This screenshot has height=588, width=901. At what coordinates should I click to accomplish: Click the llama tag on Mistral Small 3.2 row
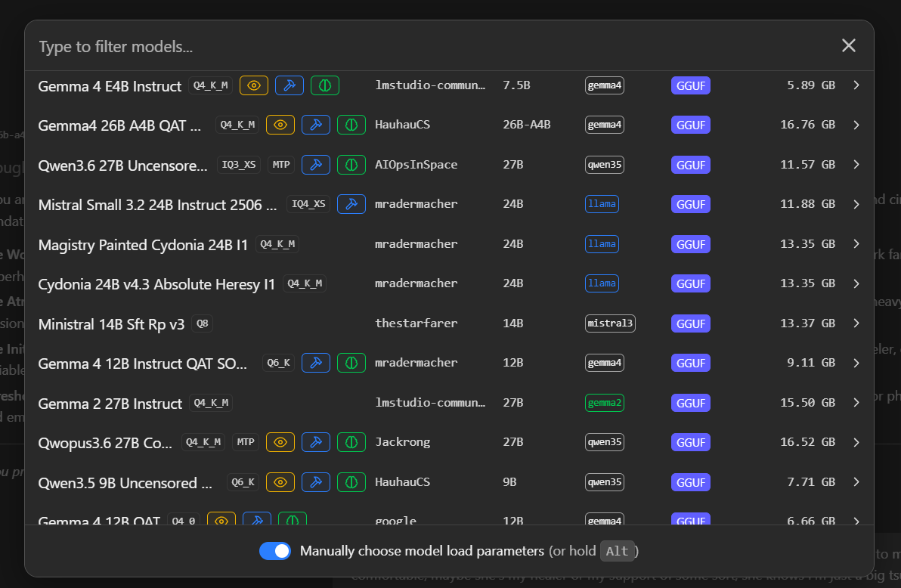pyautogui.click(x=602, y=204)
